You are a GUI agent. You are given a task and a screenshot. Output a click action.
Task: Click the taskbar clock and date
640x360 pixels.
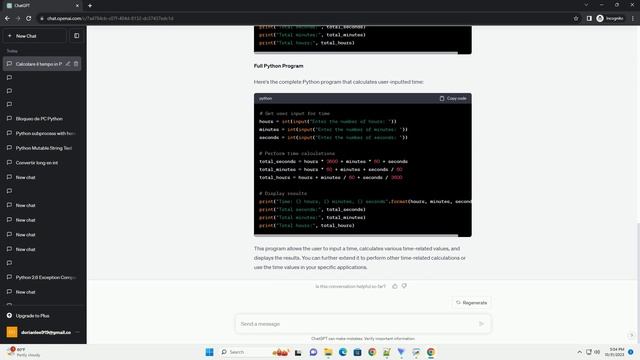point(616,352)
